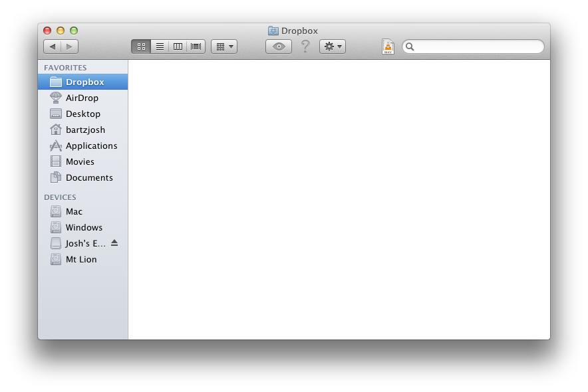The height and width of the screenshot is (392, 588).
Task: Switch to column view
Action: (x=178, y=47)
